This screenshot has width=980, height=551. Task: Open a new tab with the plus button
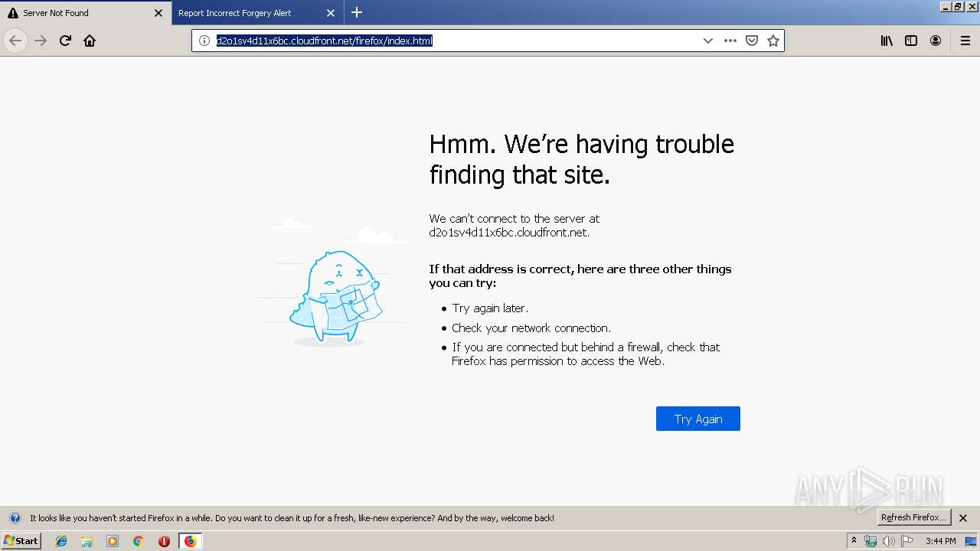pos(357,12)
